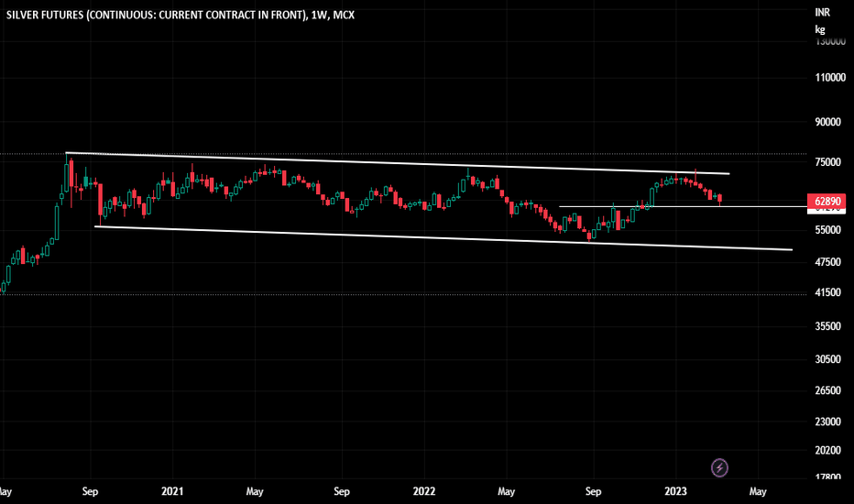
Task: Click the 90000 price axis label
Action: coord(827,122)
